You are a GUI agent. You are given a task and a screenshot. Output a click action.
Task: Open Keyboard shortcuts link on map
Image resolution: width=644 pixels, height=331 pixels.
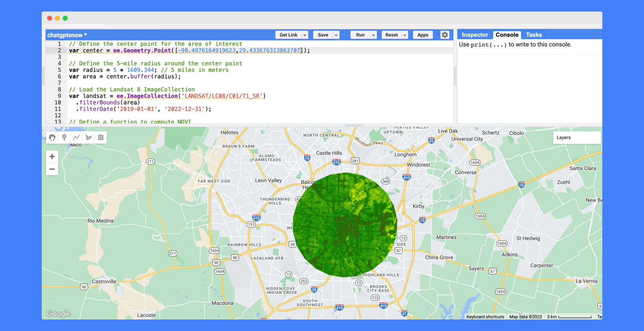(485, 317)
